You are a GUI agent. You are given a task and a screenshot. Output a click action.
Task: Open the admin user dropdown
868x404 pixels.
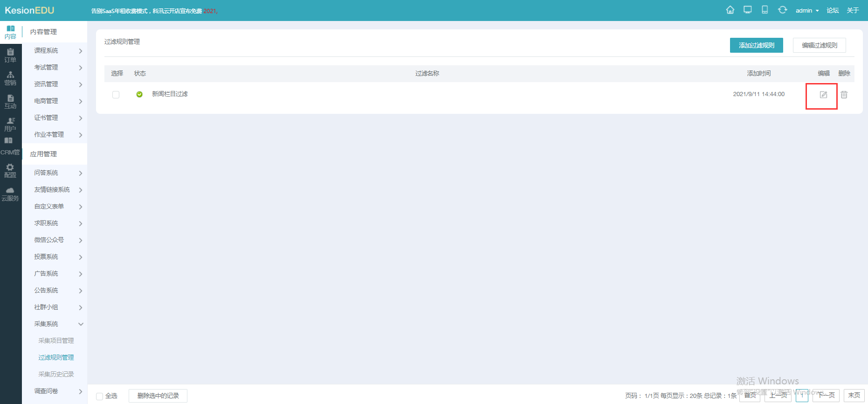click(x=807, y=10)
